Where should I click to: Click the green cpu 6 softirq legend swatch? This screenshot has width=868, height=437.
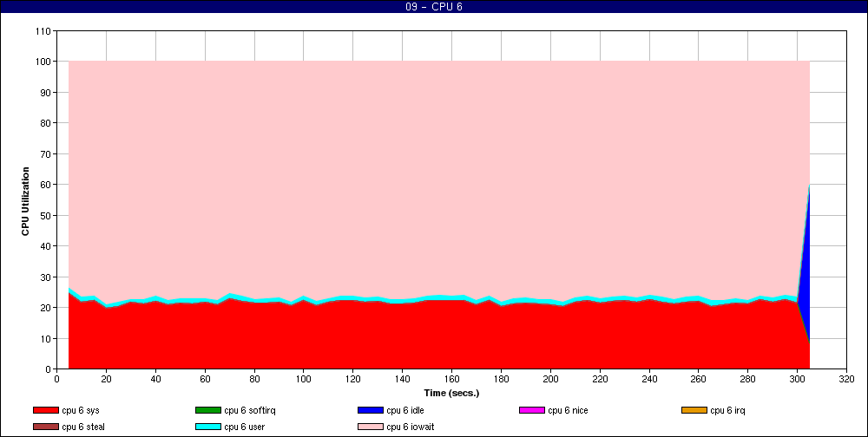click(207, 410)
